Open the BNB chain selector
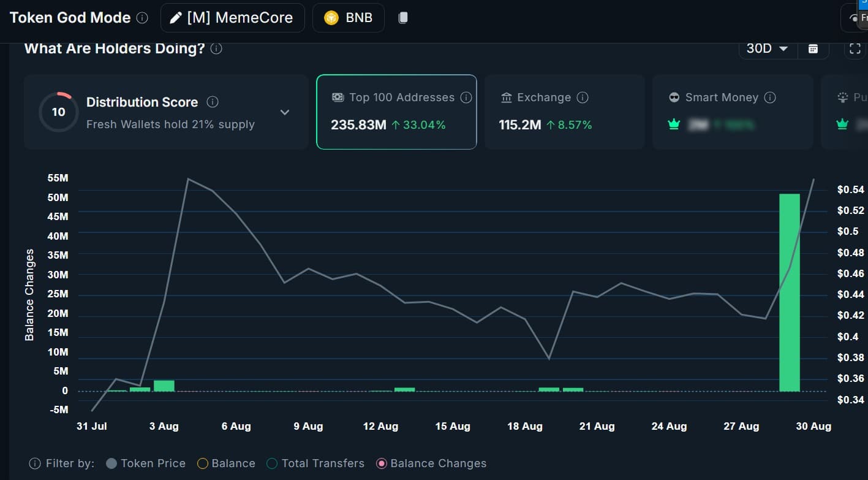This screenshot has width=868, height=480. pyautogui.click(x=348, y=18)
